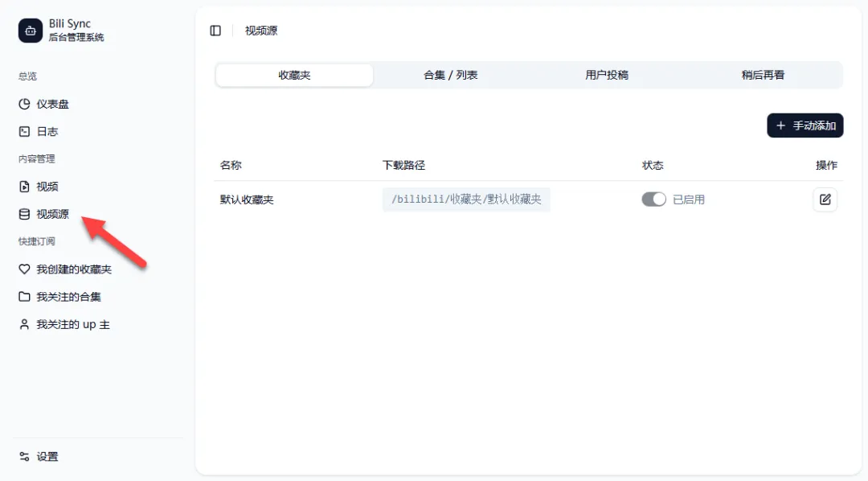This screenshot has height=481, width=868.
Task: Click the user icon for 我关注的 up 主
Action: click(24, 324)
